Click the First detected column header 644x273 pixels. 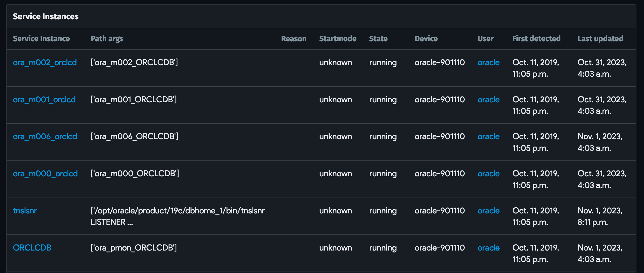pos(536,39)
